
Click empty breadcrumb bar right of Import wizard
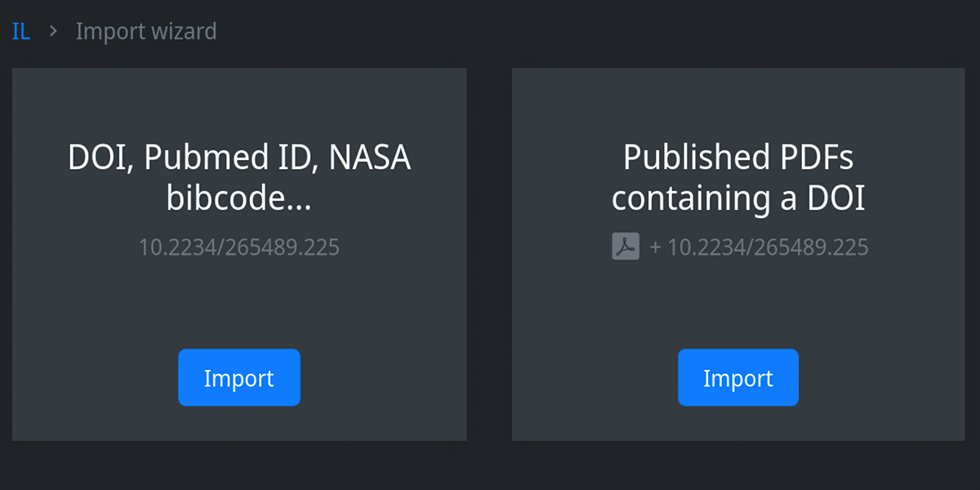[572, 32]
